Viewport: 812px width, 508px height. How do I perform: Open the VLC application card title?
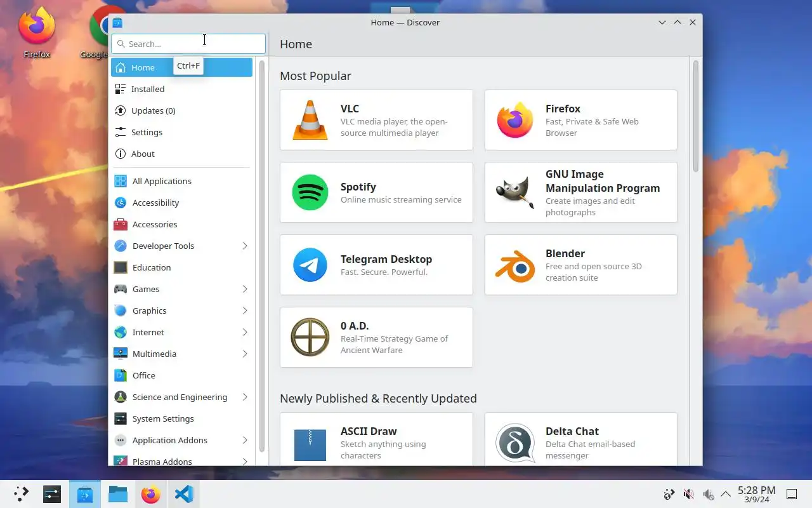pos(350,109)
